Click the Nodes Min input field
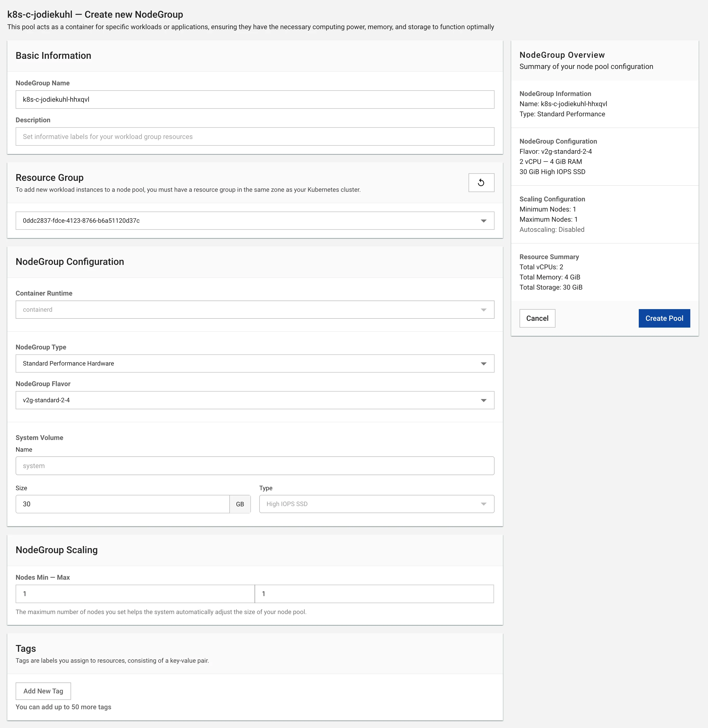 tap(135, 594)
